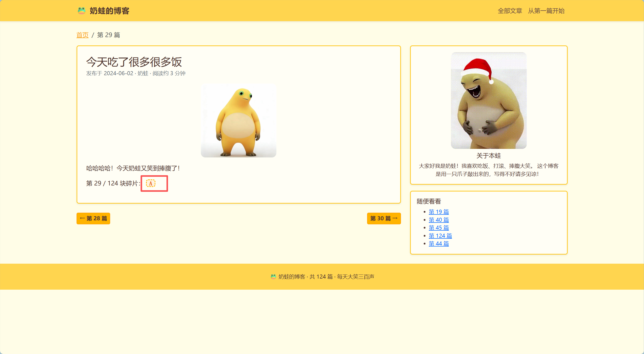This screenshot has width=644, height=354.
Task: Click the 第 29 篇 breadcrumb text
Action: click(108, 35)
